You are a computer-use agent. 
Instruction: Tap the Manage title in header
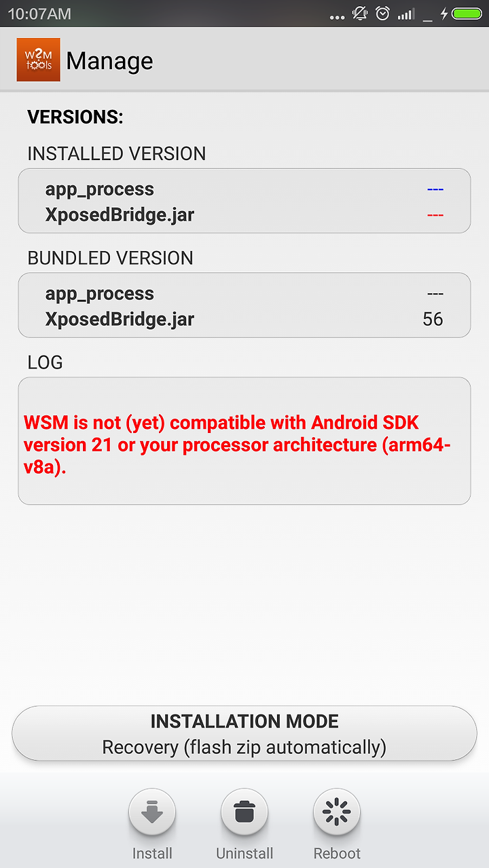pyautogui.click(x=109, y=61)
